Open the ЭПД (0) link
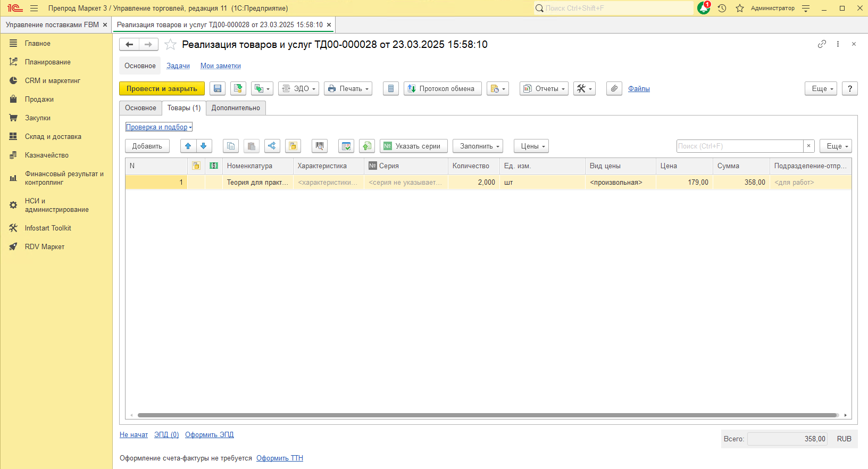This screenshot has width=868, height=469. tap(166, 435)
